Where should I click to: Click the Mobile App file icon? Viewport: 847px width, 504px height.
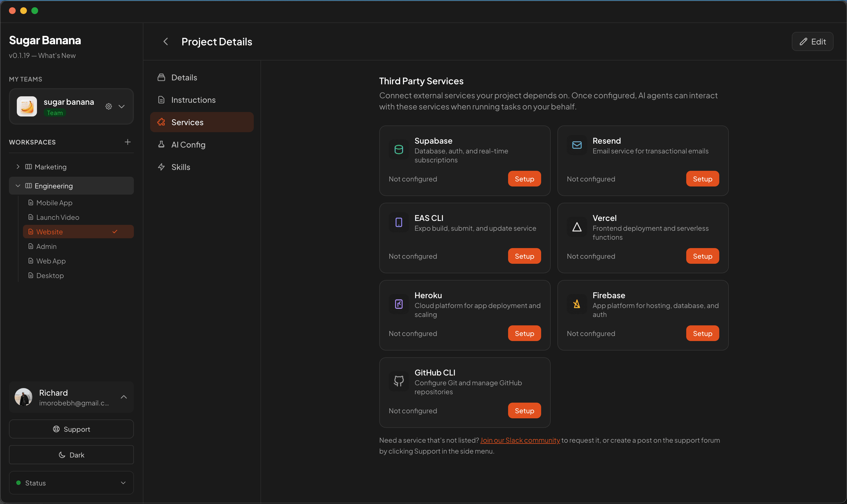[31, 203]
